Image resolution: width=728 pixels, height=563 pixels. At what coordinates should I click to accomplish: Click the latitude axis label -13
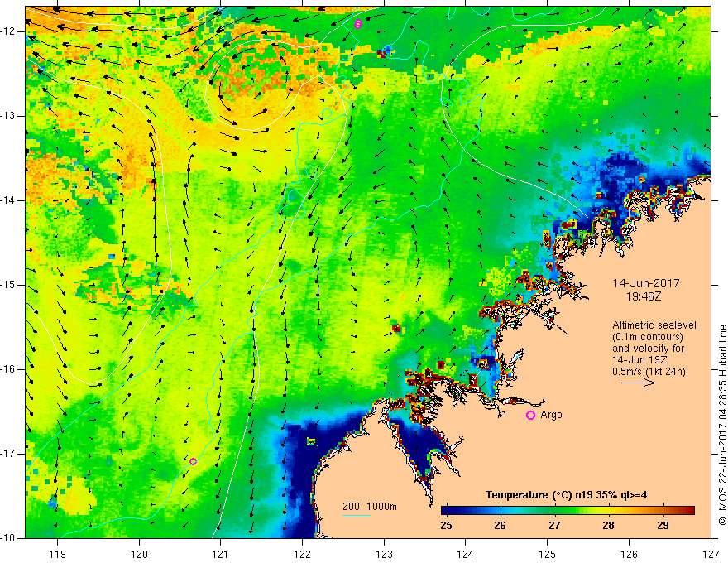(9, 116)
